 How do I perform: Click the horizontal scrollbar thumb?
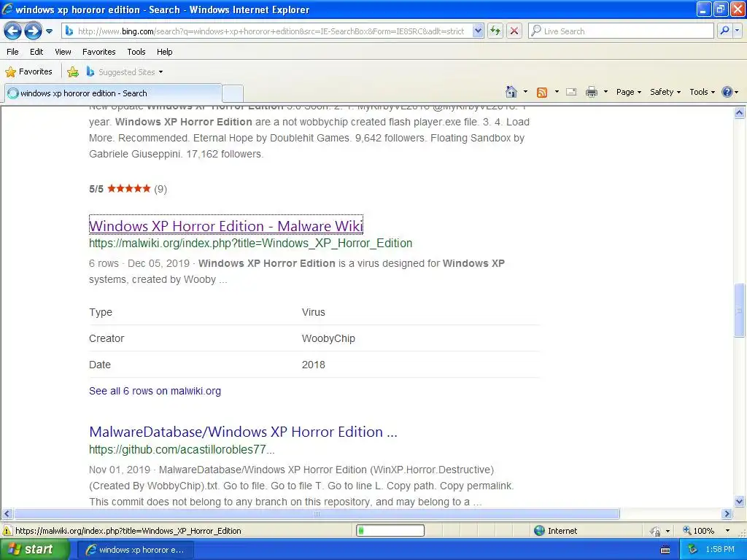317,514
